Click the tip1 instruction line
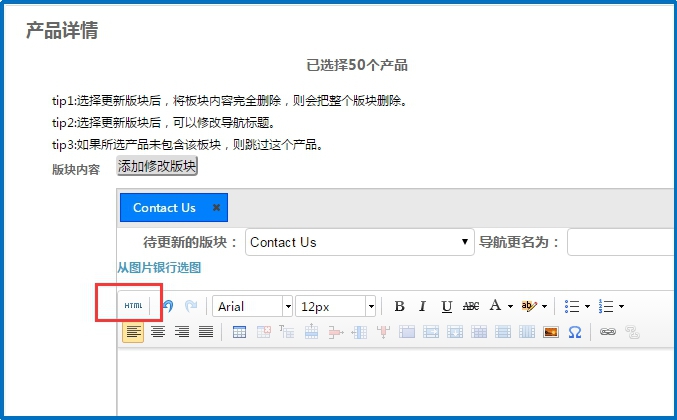This screenshot has width=677, height=420. tap(230, 101)
